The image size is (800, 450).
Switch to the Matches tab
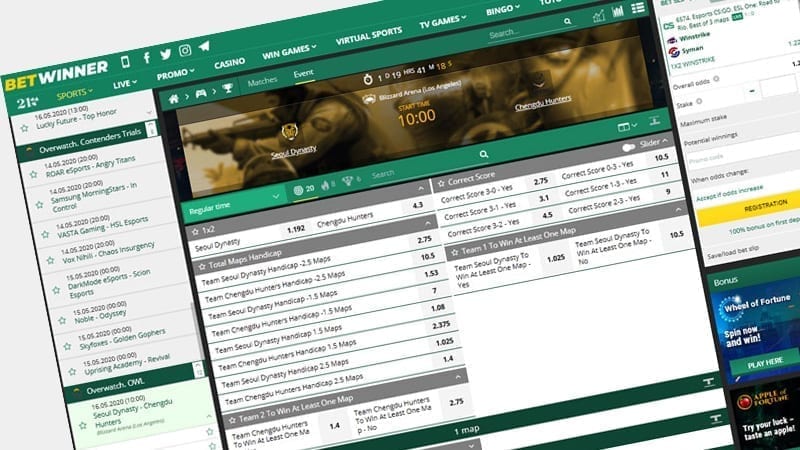(x=262, y=81)
